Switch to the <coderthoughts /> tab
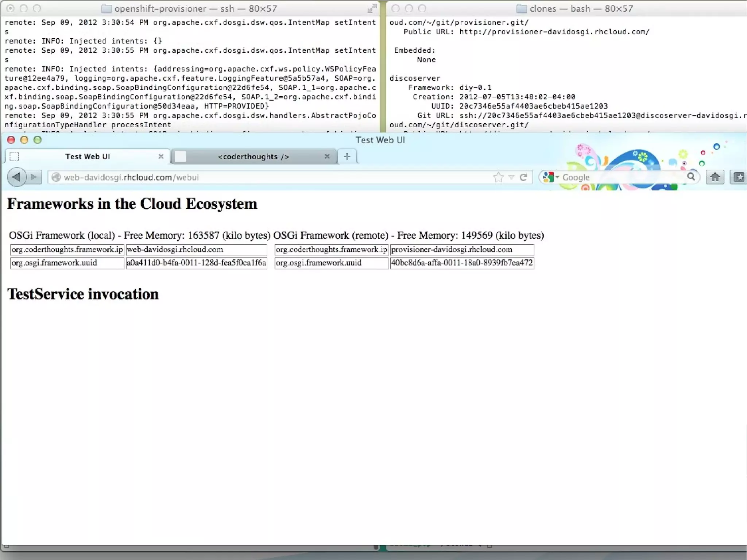This screenshot has height=560, width=747. click(253, 157)
